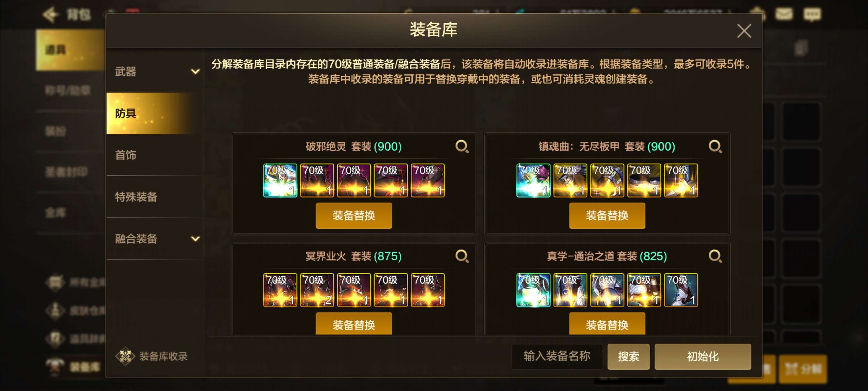This screenshot has width=868, height=391.
Task: Expand the 武器 category
Action: (156, 71)
